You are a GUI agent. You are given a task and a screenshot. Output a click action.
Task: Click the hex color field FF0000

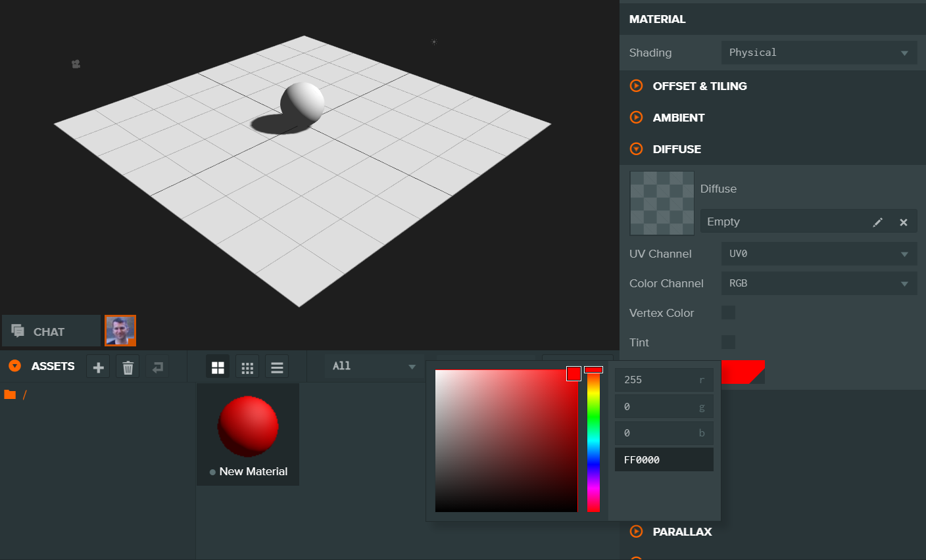[664, 459]
